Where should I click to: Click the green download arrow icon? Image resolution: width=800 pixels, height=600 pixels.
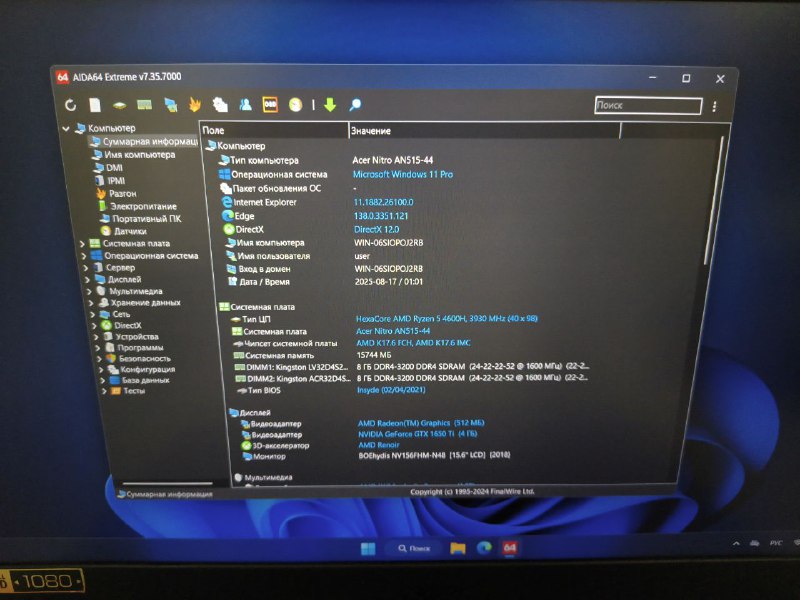tap(330, 105)
